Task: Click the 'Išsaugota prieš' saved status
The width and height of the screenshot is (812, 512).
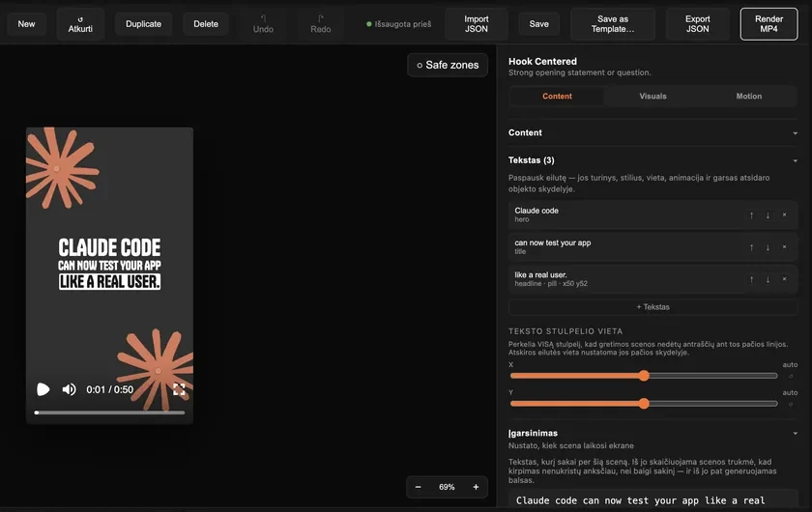Action: [x=398, y=24]
